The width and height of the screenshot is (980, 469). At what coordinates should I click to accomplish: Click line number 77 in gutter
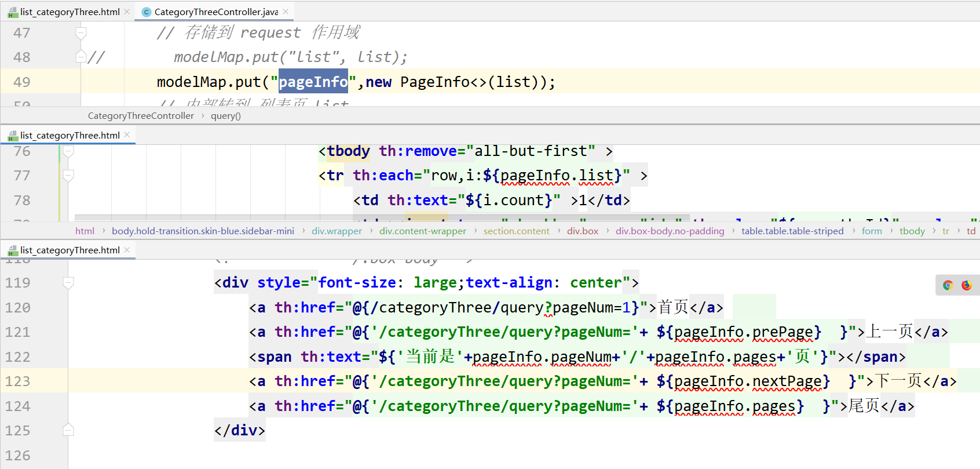tap(22, 176)
